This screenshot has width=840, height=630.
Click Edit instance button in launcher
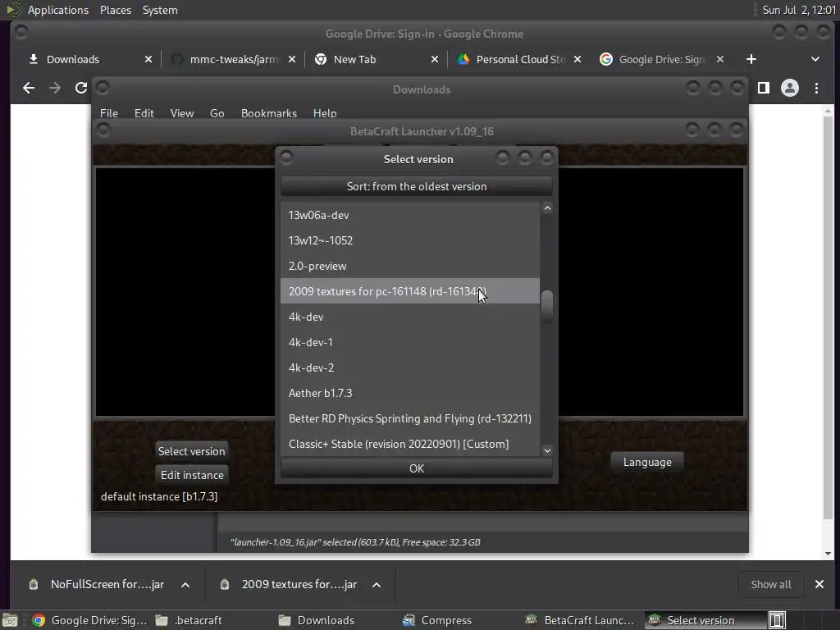(192, 475)
